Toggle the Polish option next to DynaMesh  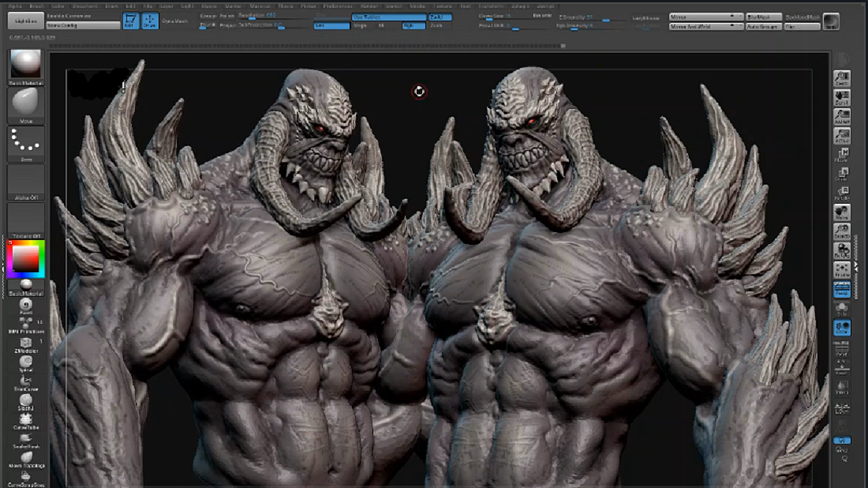(227, 16)
